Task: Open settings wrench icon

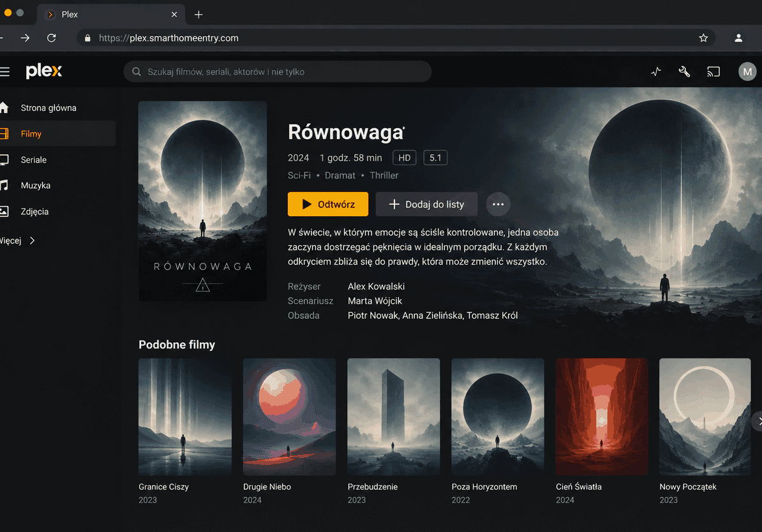Action: pyautogui.click(x=684, y=72)
